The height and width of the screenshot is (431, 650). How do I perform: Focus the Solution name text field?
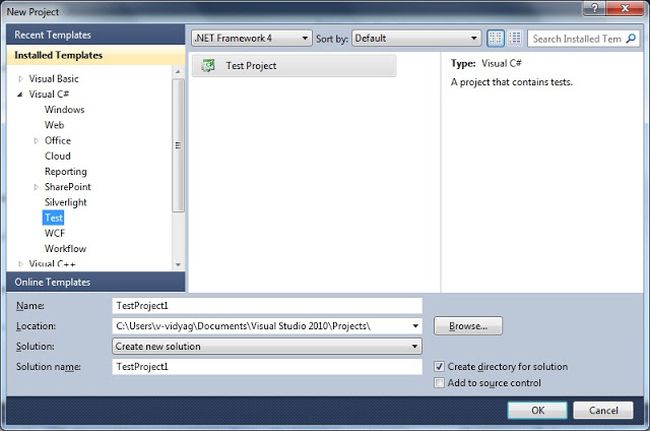tap(267, 367)
